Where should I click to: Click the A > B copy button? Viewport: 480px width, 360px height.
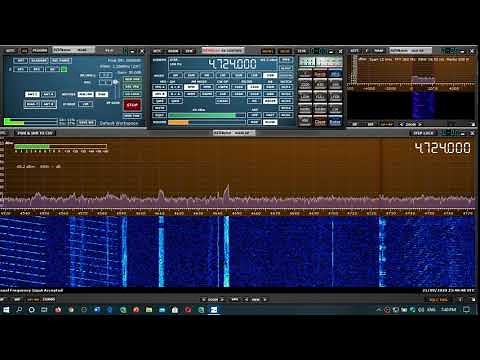click(x=175, y=87)
